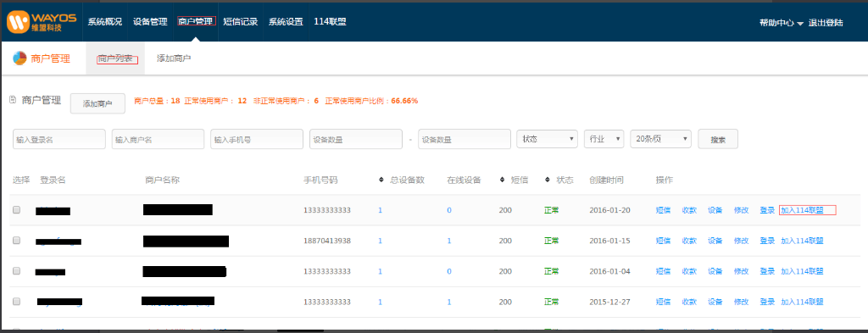Click 登录 link in the 2016-01-15 row
The image size is (868, 333).
tap(767, 241)
